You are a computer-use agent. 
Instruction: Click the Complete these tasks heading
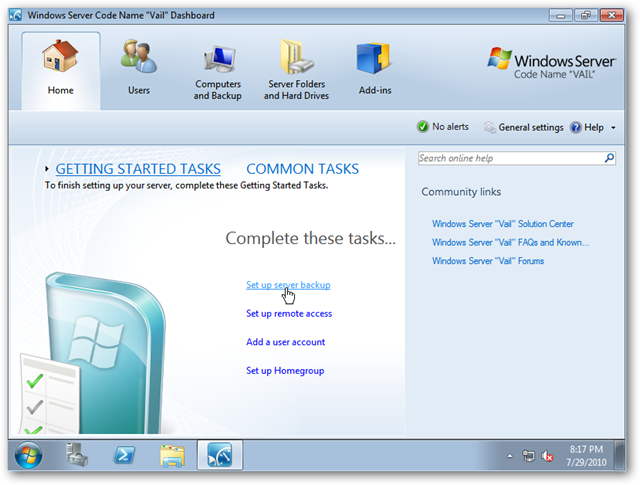click(311, 238)
